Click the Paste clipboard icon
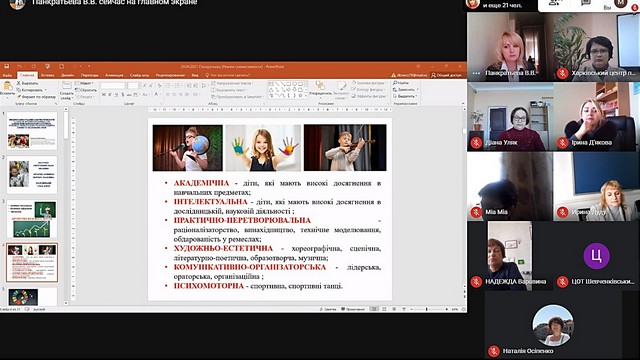Image resolution: width=640 pixels, height=360 pixels. click(x=7, y=86)
